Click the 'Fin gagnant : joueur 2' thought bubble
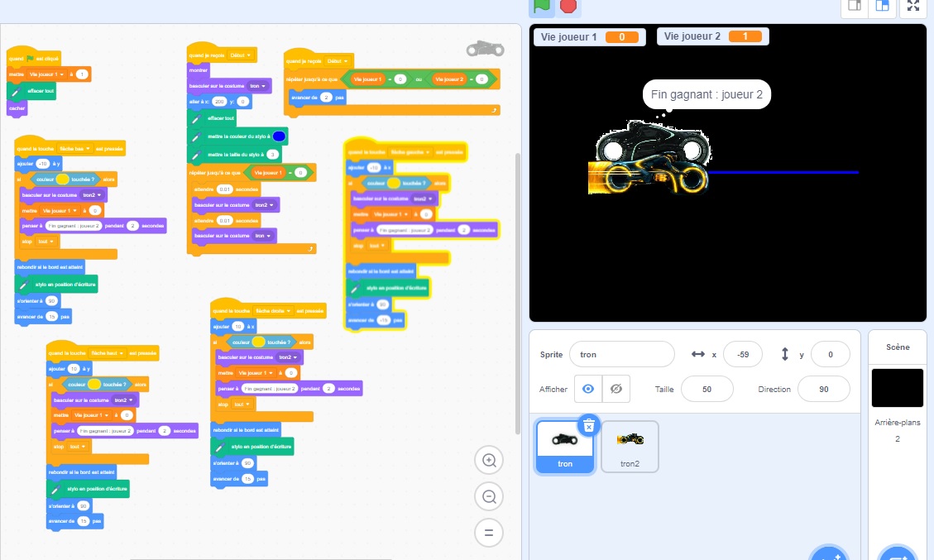The height and width of the screenshot is (560, 934). click(706, 94)
